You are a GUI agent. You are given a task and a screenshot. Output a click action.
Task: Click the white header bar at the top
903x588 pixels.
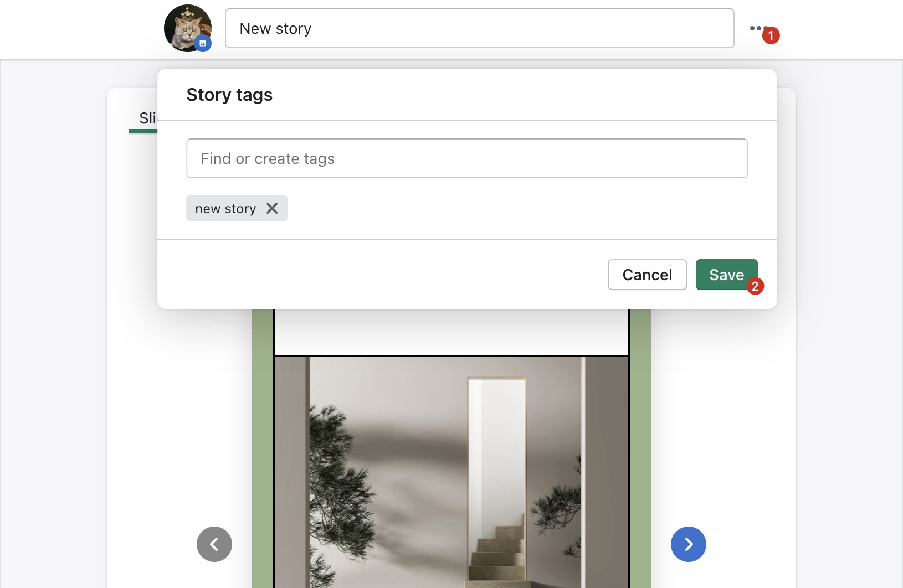coord(83,28)
